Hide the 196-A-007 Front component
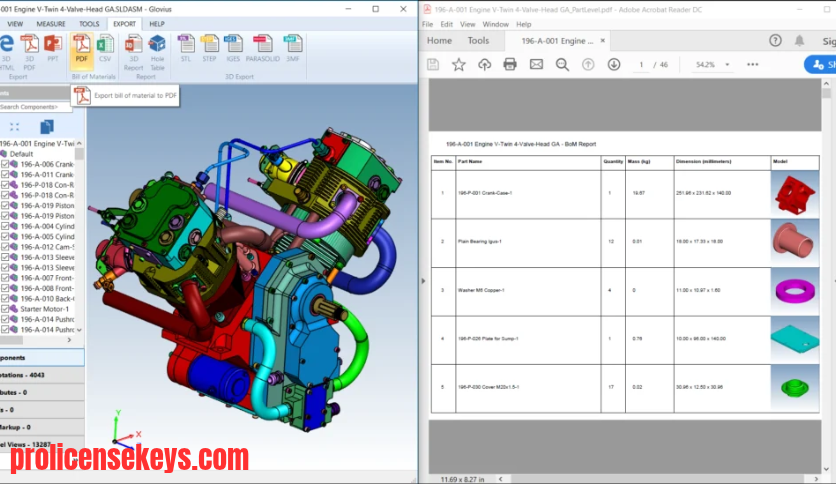Screen dimensions: 836x484 click(x=5, y=278)
